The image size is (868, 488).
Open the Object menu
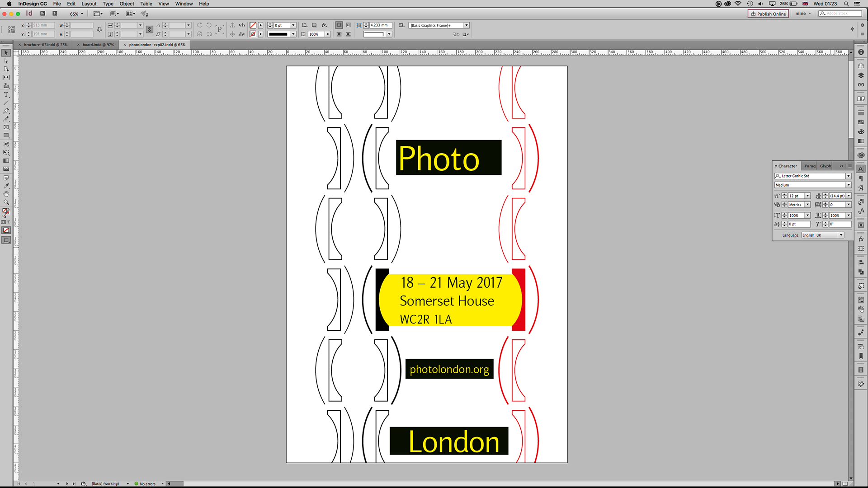tap(127, 4)
